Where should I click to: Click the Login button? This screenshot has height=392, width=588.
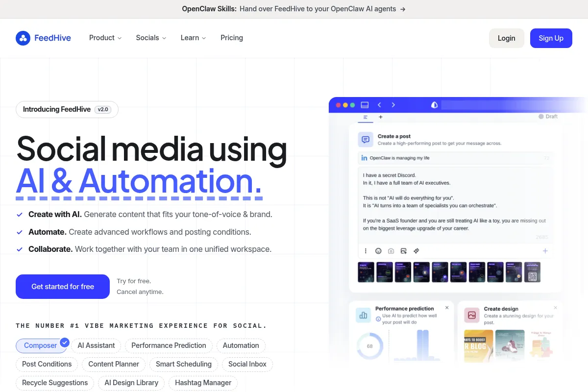click(507, 38)
